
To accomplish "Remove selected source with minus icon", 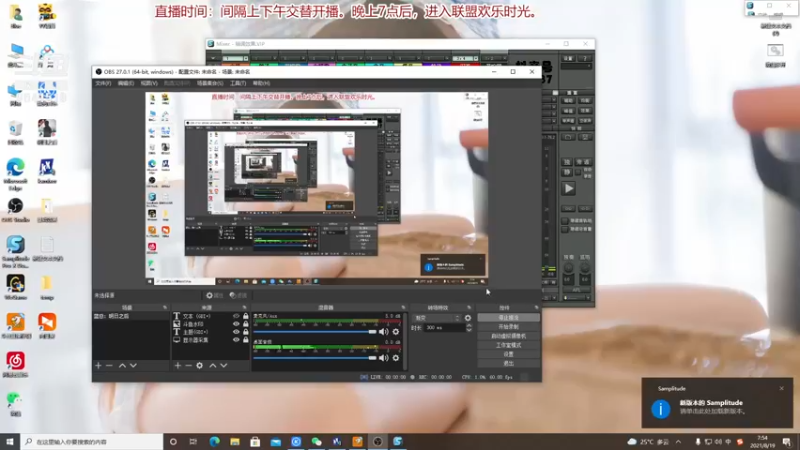I will (x=188, y=365).
